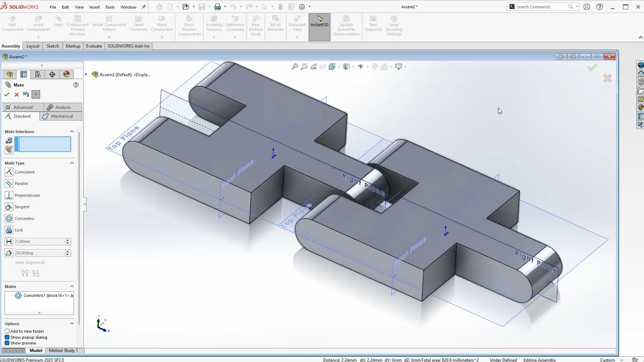The width and height of the screenshot is (644, 362).
Task: Open the Options gear dropdown arrow
Action: click(x=309, y=7)
